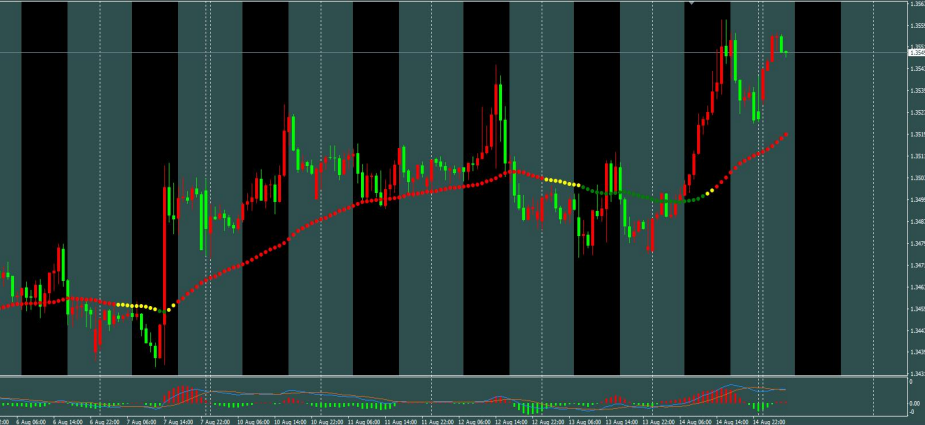Viewport: 925px width, 425px height.
Task: Click the "14 Aug 06:00" time axis label
Action: click(696, 422)
